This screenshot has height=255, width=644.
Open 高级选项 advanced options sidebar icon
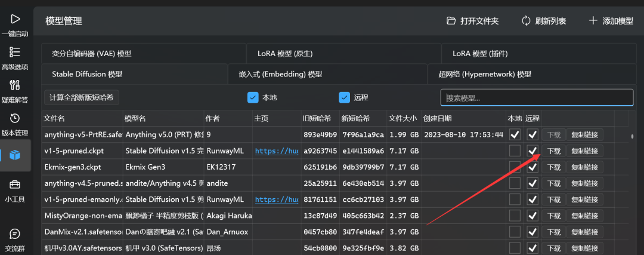point(15,52)
